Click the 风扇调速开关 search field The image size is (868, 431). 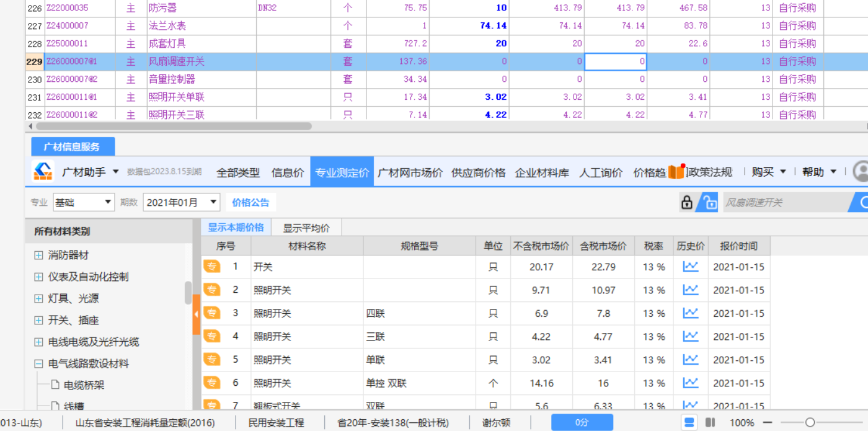click(x=786, y=202)
